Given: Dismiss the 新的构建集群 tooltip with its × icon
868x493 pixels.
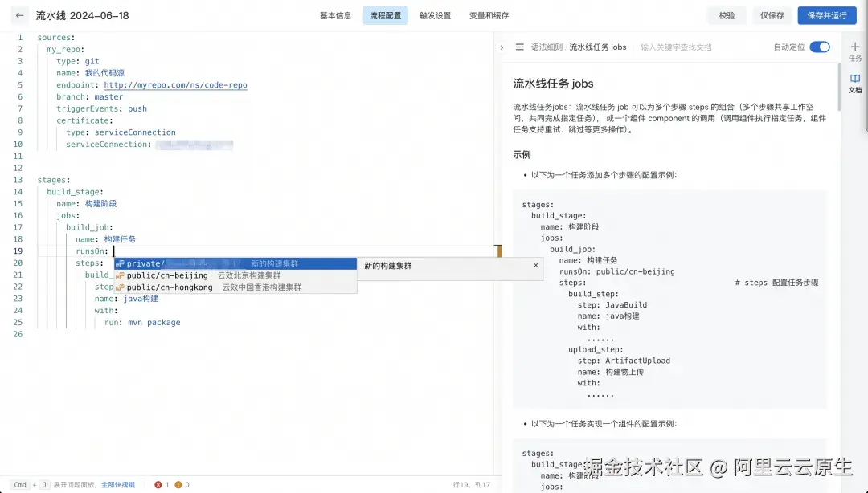Looking at the screenshot, I should point(535,266).
